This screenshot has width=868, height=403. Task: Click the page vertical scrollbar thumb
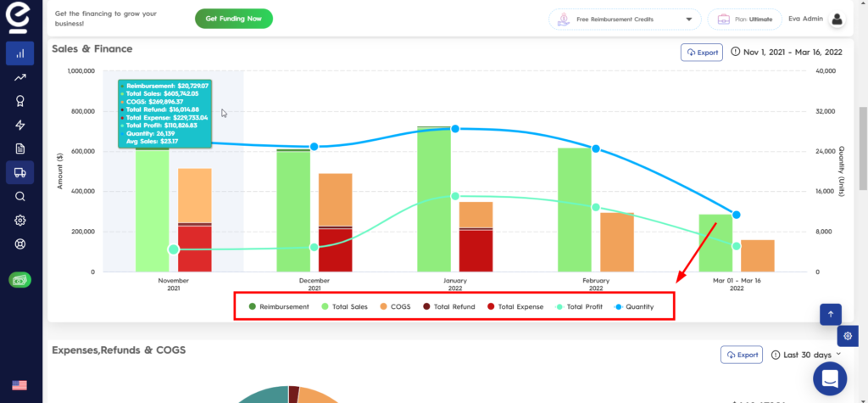coord(863,148)
